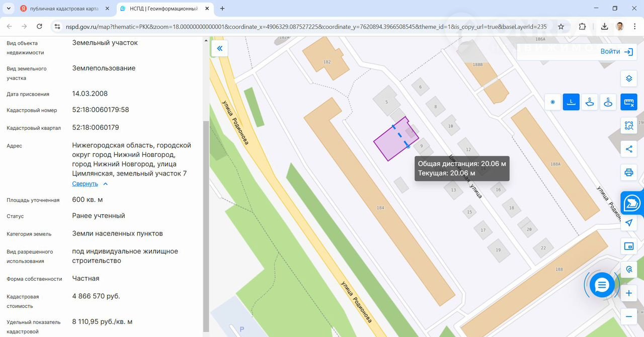Collapse the property info sidebar
The height and width of the screenshot is (337, 644).
pyautogui.click(x=219, y=48)
